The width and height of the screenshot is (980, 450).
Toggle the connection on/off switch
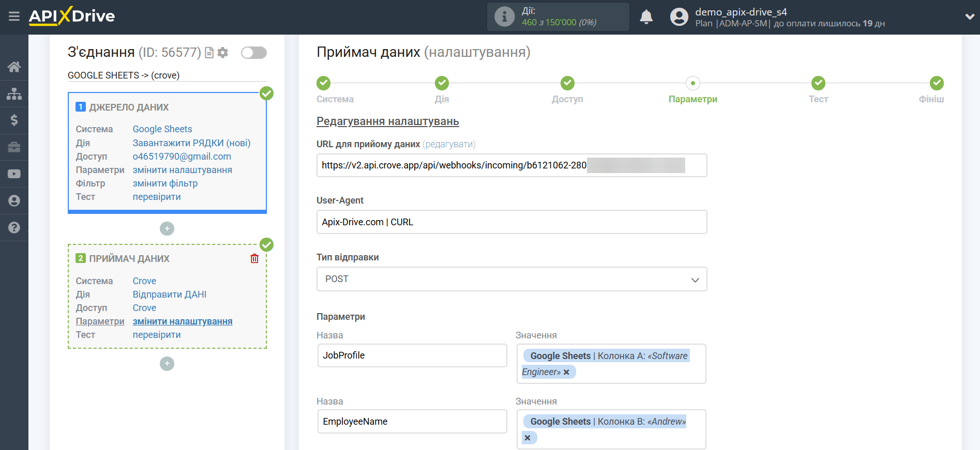click(253, 53)
